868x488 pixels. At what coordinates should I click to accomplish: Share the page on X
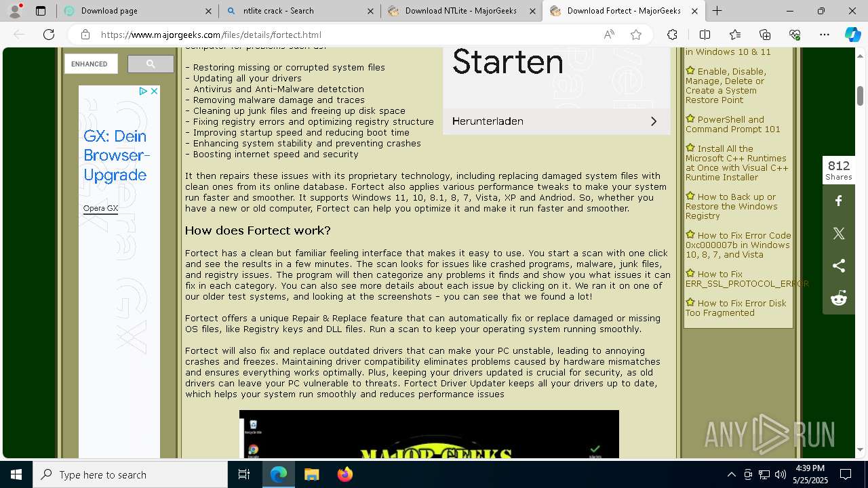coord(839,233)
